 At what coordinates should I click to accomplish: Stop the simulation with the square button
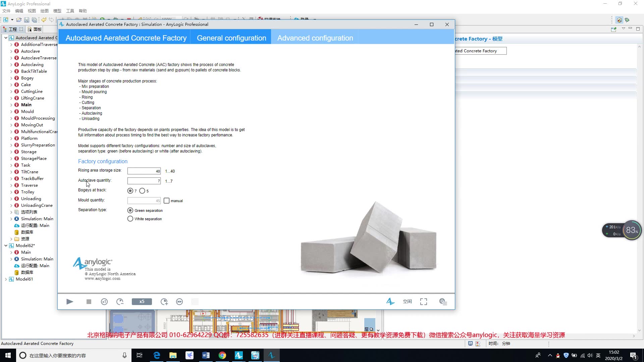[89, 302]
